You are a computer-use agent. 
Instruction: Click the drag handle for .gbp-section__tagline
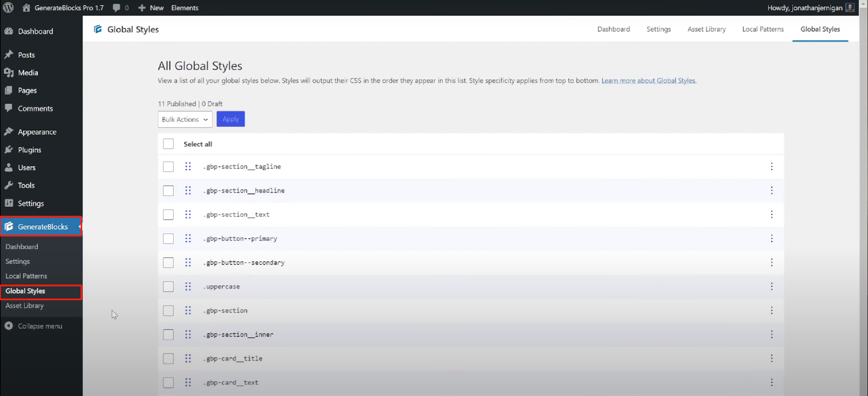[188, 166]
